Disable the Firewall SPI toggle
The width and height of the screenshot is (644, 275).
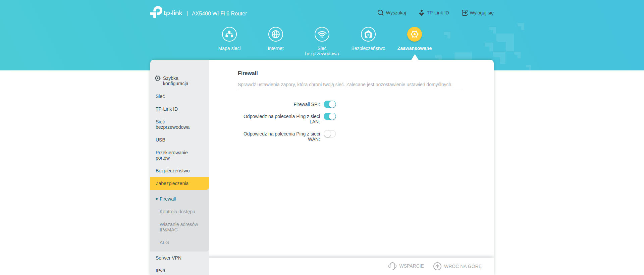point(330,104)
